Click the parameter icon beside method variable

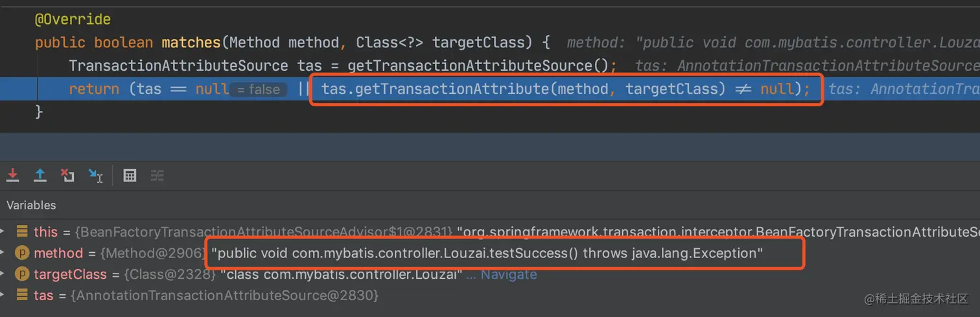point(22,253)
